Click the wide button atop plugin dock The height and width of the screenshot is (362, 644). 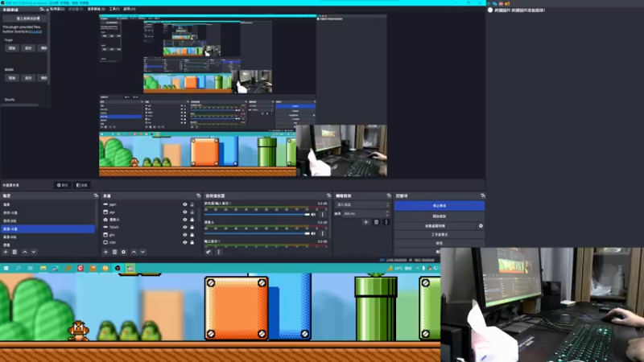click(25, 19)
